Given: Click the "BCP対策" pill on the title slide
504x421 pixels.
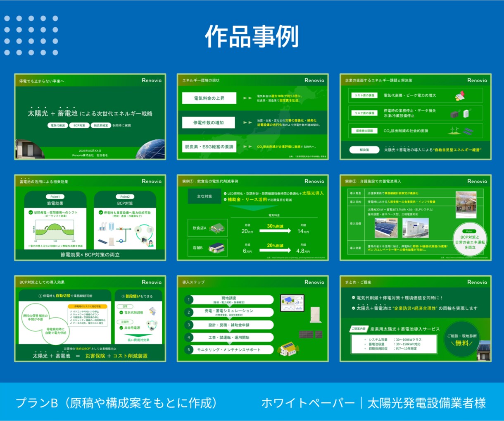Looking at the screenshot, I should coord(79,125).
